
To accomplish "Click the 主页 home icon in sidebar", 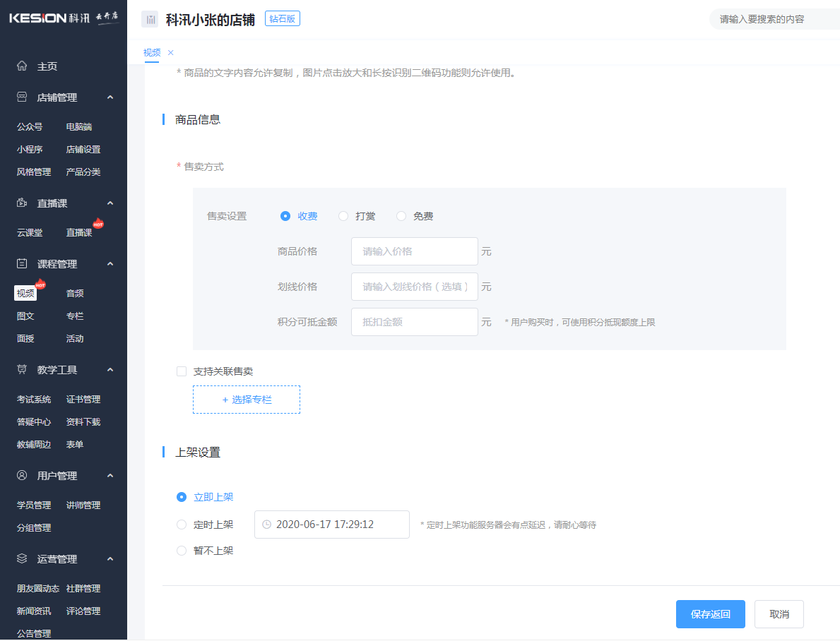I will click(x=20, y=66).
